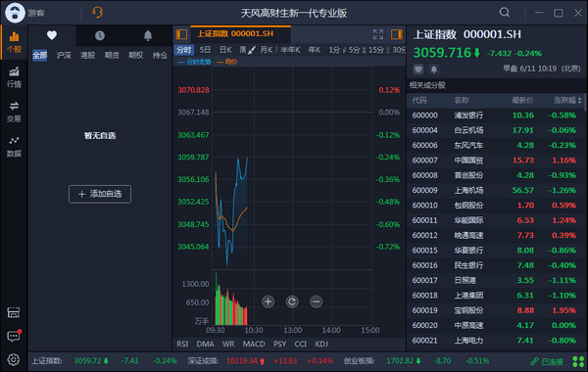588x372 pixels.
Task: Open the message chat icon with red dot
Action: (x=14, y=336)
